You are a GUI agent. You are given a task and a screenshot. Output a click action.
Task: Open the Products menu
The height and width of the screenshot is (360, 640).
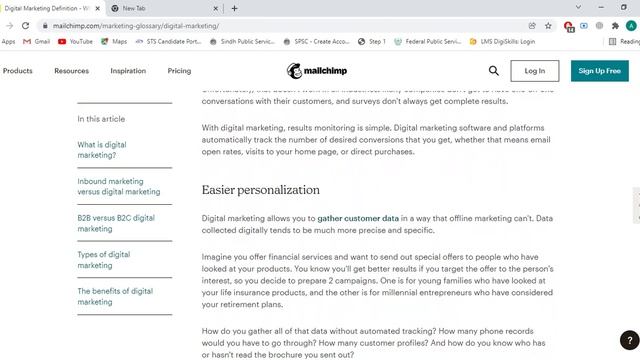(18, 71)
